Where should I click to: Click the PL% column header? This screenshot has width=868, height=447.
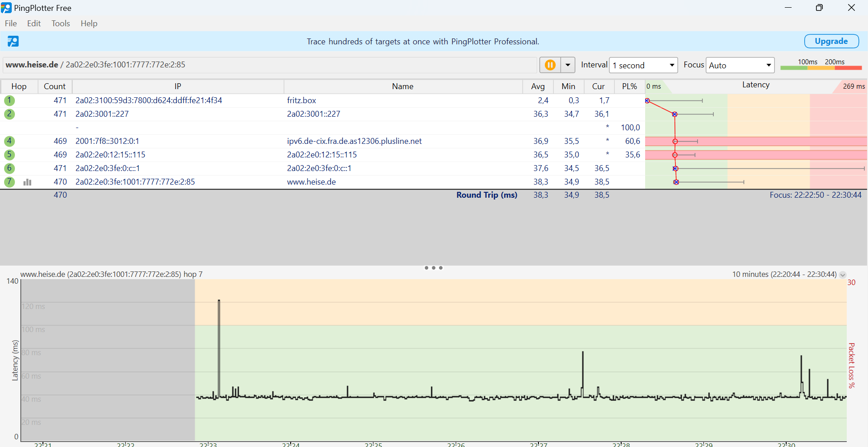[x=629, y=86]
